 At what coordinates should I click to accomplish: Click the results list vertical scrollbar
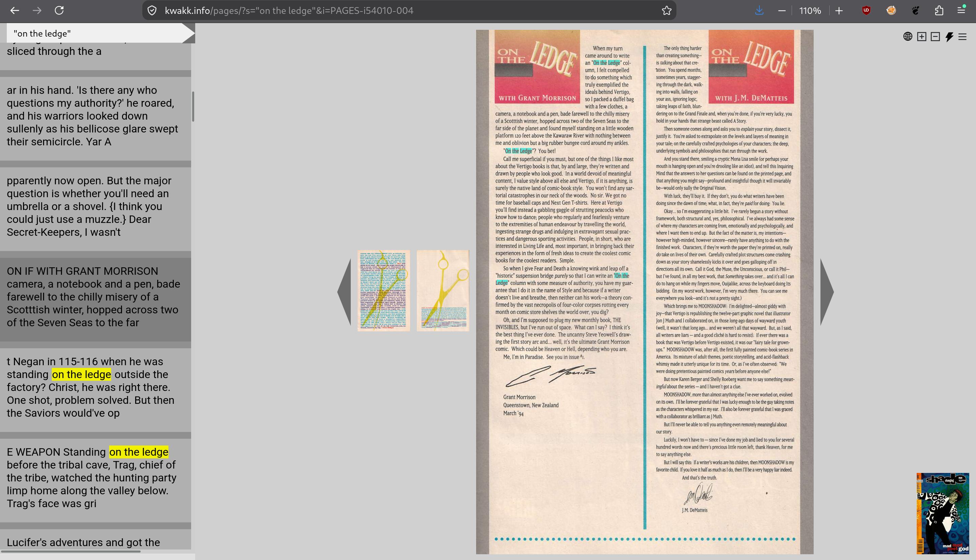[x=193, y=106]
